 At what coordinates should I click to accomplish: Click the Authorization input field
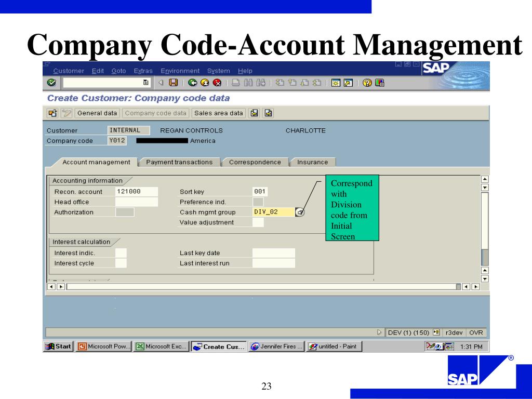click(x=125, y=212)
